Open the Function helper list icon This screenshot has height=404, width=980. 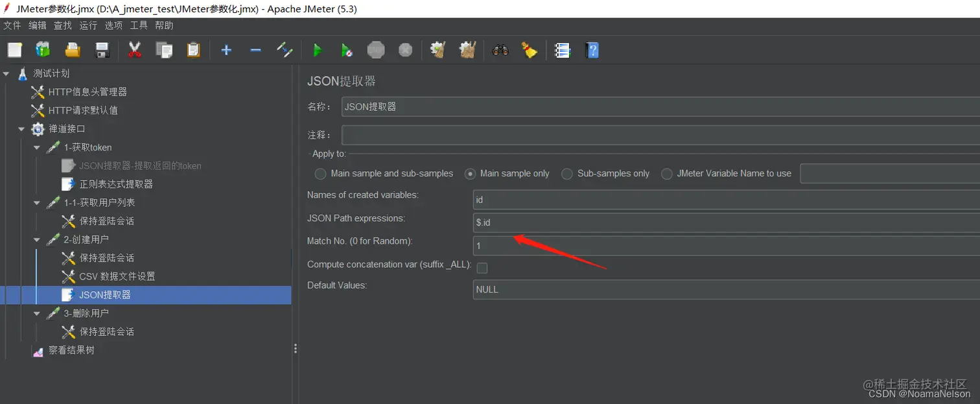click(x=563, y=50)
